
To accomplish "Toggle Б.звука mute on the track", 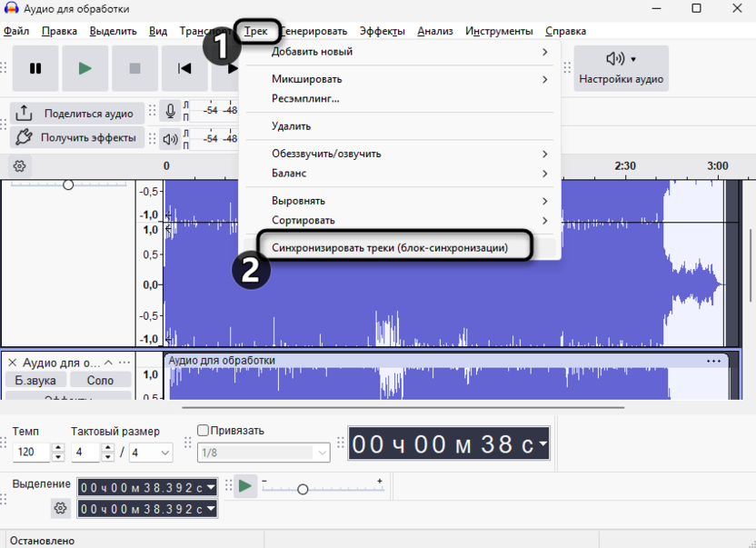I will coord(35,381).
